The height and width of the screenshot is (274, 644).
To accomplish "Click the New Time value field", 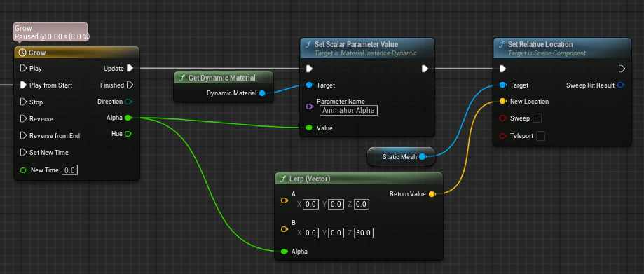I will 70,170.
